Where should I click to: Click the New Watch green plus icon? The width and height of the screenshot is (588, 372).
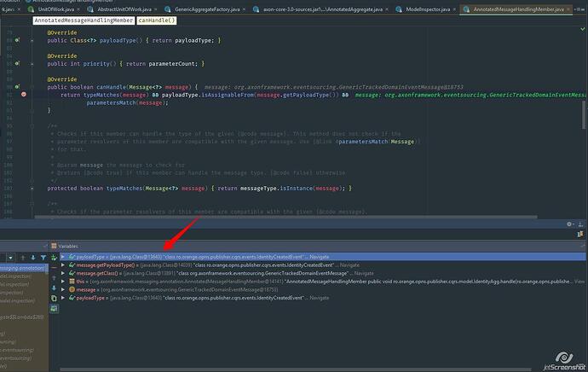(x=54, y=258)
